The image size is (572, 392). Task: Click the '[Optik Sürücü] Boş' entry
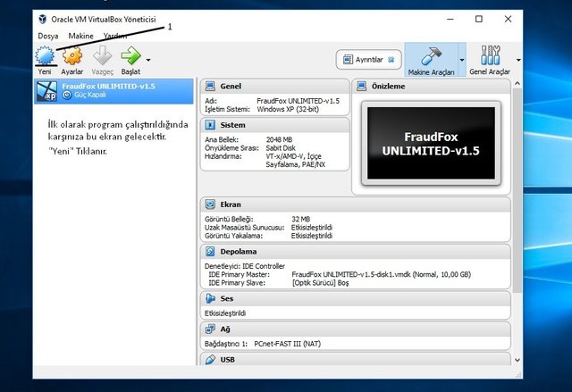tap(320, 283)
